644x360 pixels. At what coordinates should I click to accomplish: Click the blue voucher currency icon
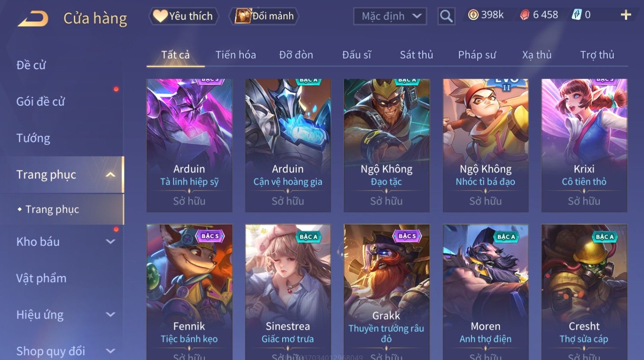click(x=576, y=15)
